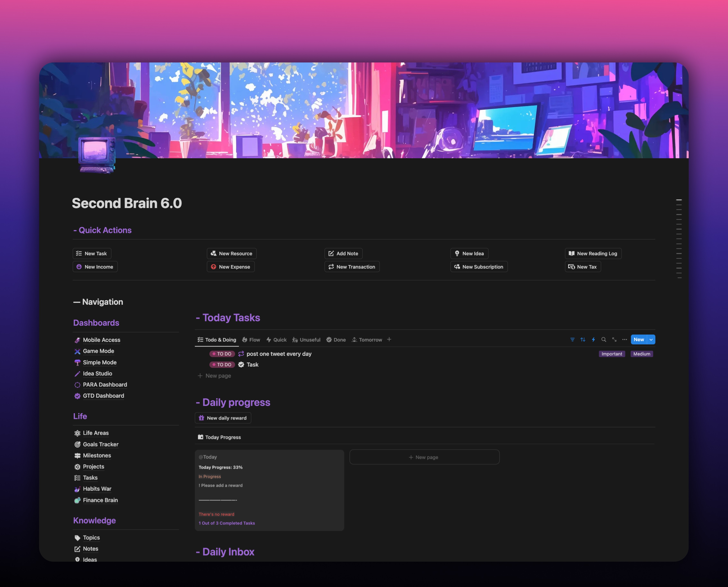
Task: Open the Ideas link under Knowledge
Action: pos(90,560)
